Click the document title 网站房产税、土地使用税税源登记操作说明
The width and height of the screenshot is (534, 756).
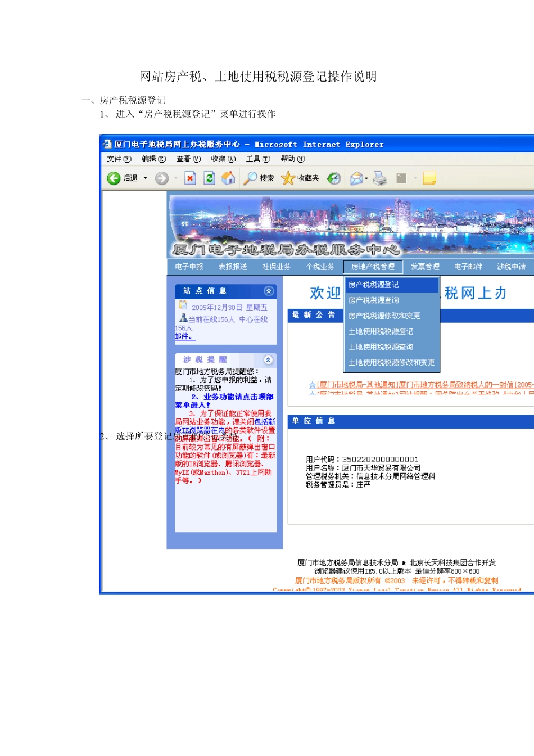[x=258, y=76]
